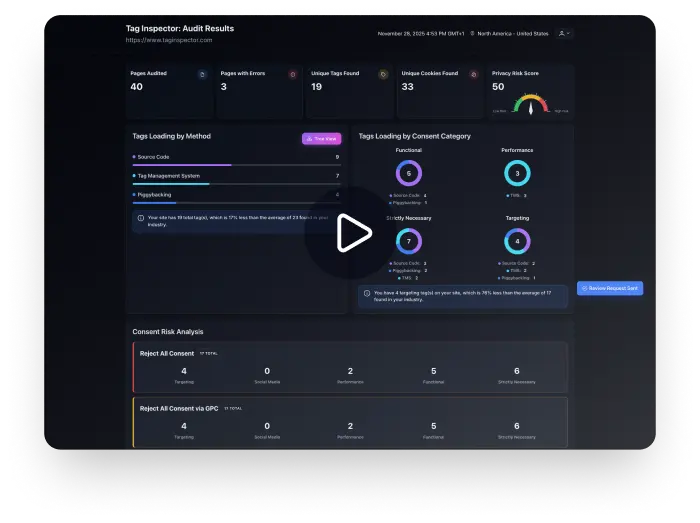The height and width of the screenshot is (523, 700).
Task: Click info icon in the 19 total tags note
Action: [141, 218]
